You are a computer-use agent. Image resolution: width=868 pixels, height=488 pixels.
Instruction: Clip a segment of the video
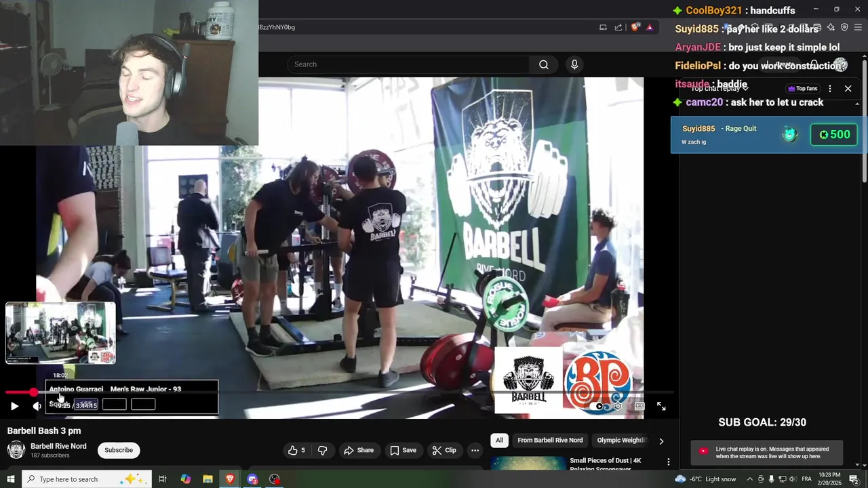(x=443, y=450)
